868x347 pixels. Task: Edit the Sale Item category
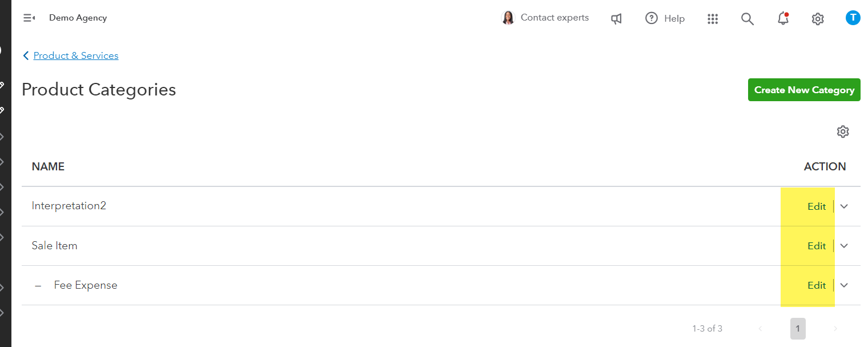(817, 246)
